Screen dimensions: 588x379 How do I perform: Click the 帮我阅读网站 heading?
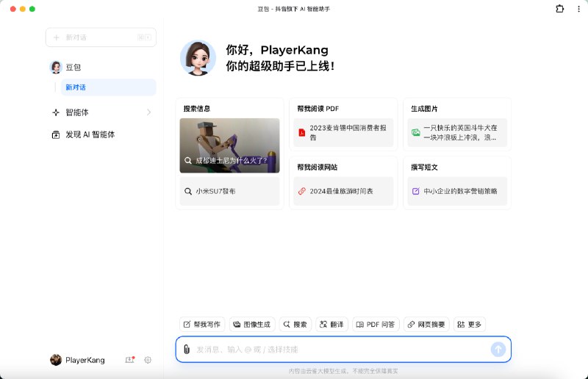318,167
